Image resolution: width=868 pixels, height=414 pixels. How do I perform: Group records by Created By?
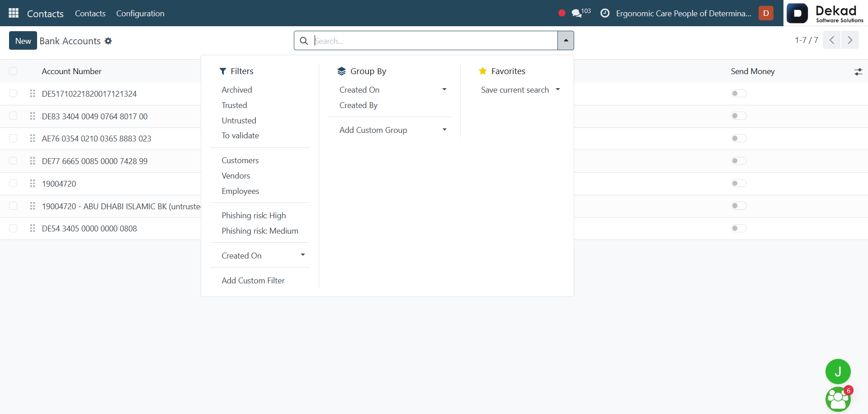pyautogui.click(x=359, y=105)
